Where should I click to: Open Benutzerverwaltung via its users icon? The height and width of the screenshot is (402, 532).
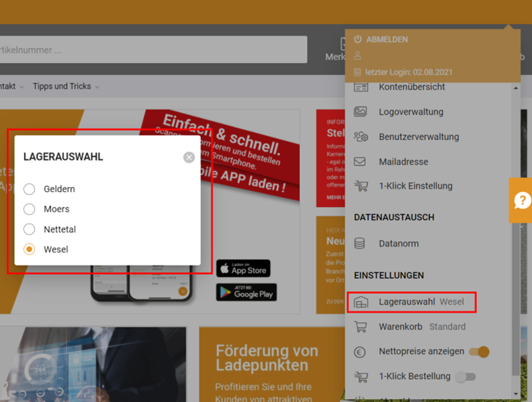[x=361, y=137]
